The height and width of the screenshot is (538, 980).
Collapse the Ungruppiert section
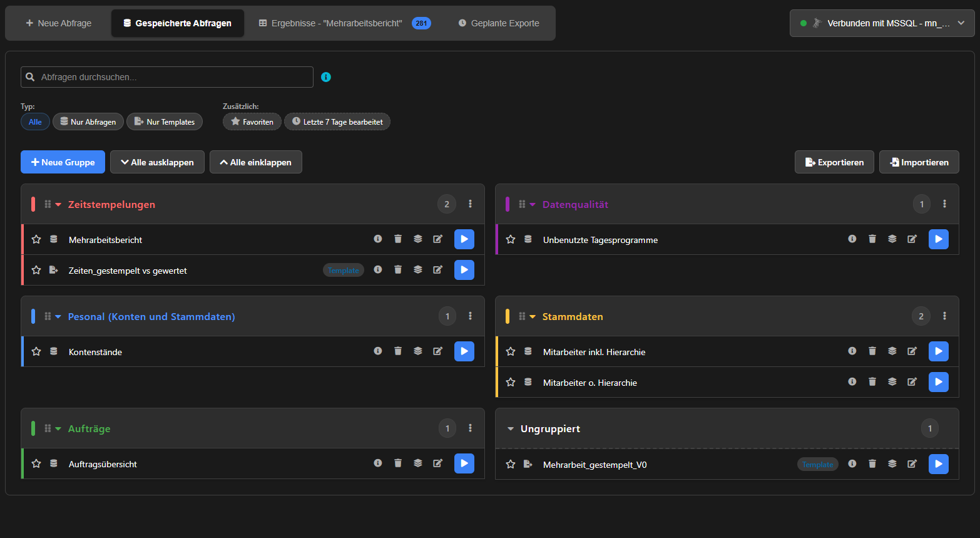(511, 429)
